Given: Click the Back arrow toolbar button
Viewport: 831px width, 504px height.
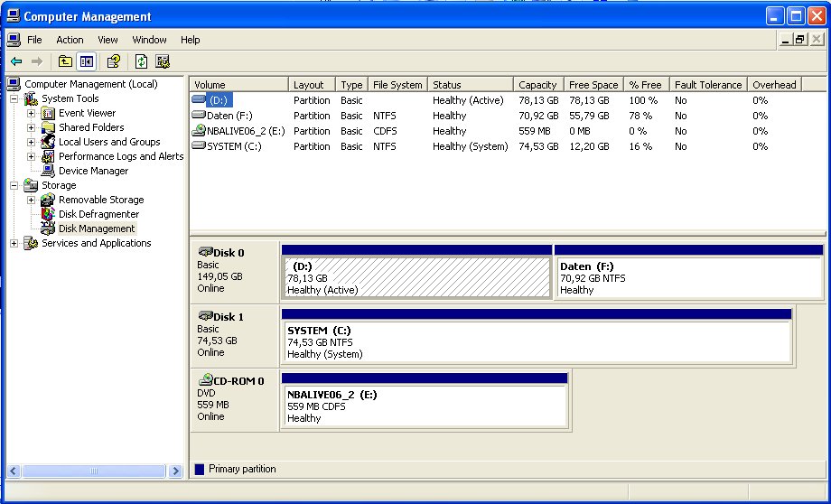Looking at the screenshot, I should tap(16, 61).
